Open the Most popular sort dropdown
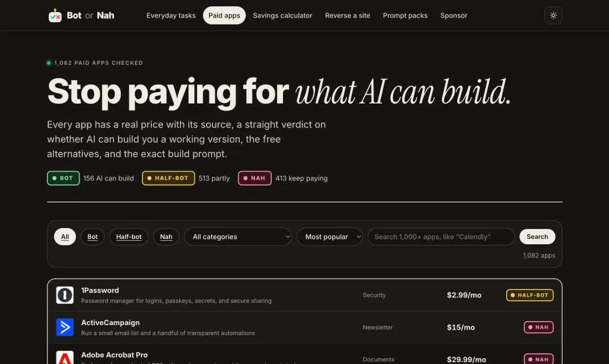This screenshot has height=364, width=609. click(330, 237)
